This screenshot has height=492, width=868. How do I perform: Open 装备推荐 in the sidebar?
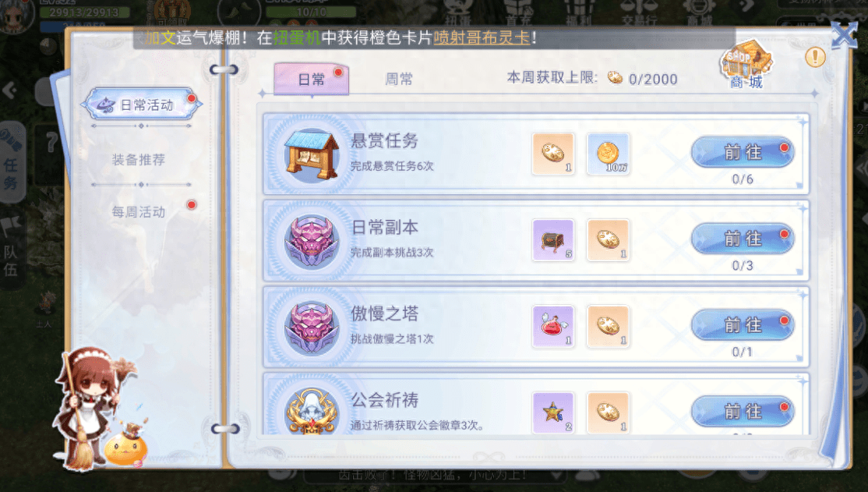coord(139,160)
